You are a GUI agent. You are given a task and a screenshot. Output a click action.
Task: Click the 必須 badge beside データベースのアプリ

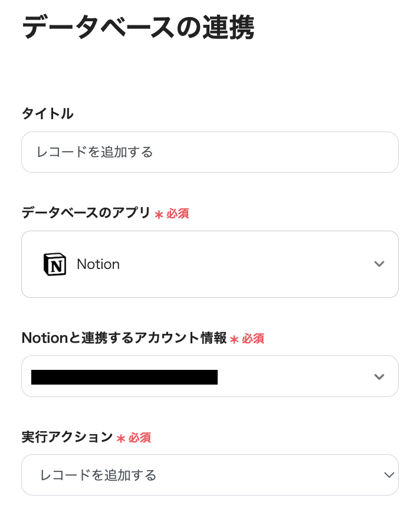(x=178, y=214)
